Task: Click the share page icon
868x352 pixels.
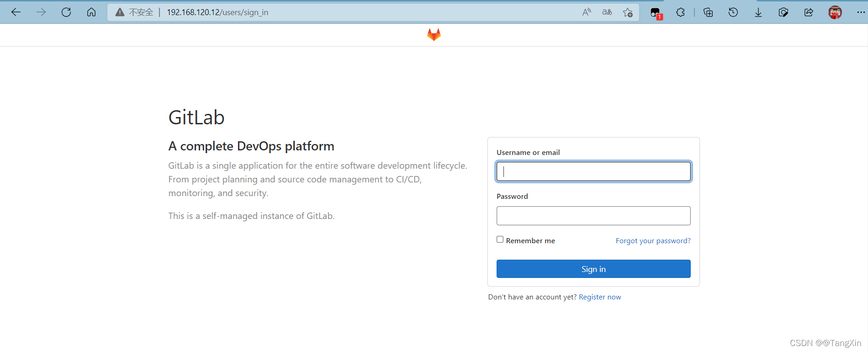Action: tap(809, 12)
